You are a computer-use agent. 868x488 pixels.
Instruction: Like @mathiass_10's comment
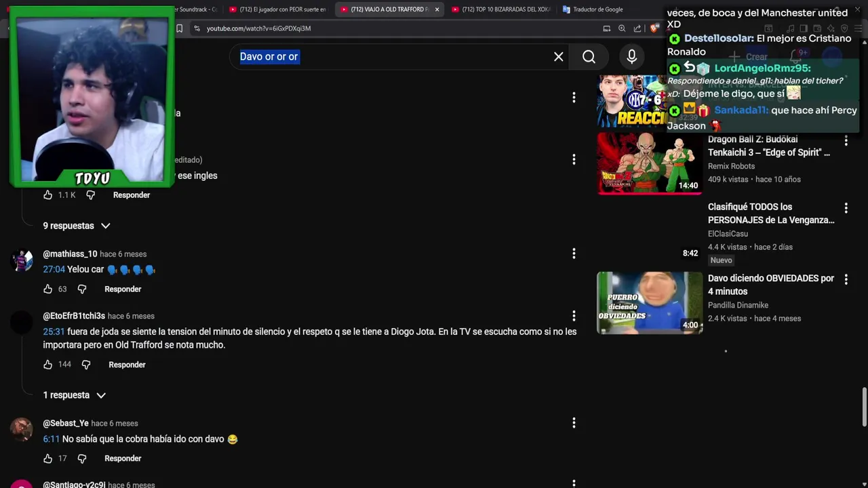pyautogui.click(x=47, y=289)
